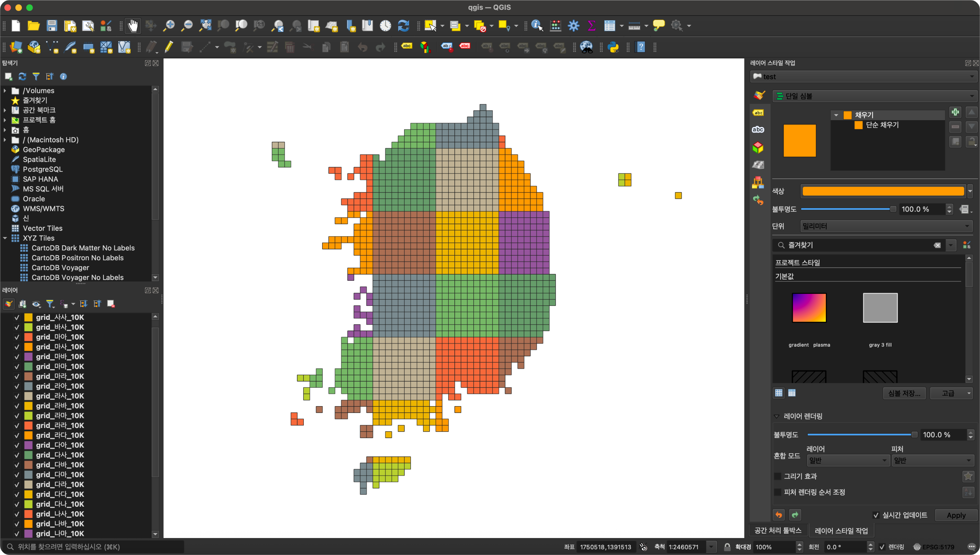The height and width of the screenshot is (555, 980).
Task: Open the Python console icon
Action: [x=613, y=47]
